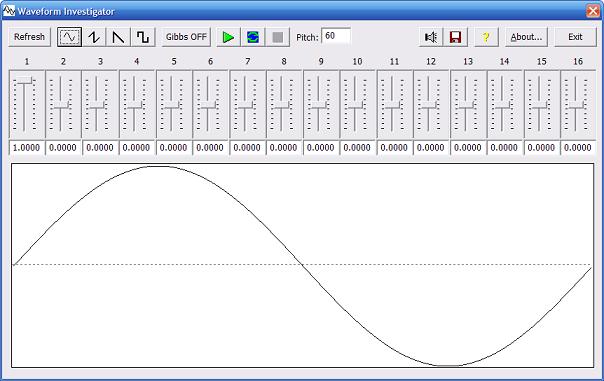Select the sawtooth wave preset icon
Viewport: 604px width, 381px height.
tap(94, 37)
